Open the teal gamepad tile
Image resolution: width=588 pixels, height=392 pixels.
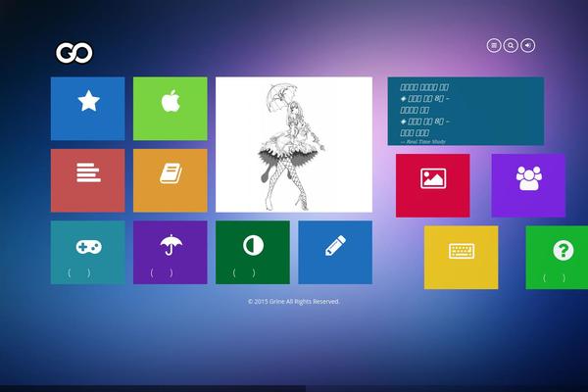(x=88, y=253)
